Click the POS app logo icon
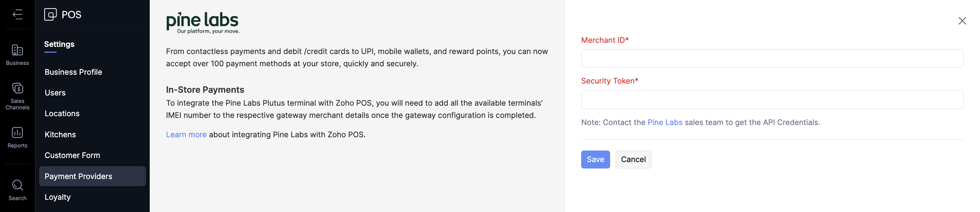This screenshot has height=212, width=980. [50, 14]
